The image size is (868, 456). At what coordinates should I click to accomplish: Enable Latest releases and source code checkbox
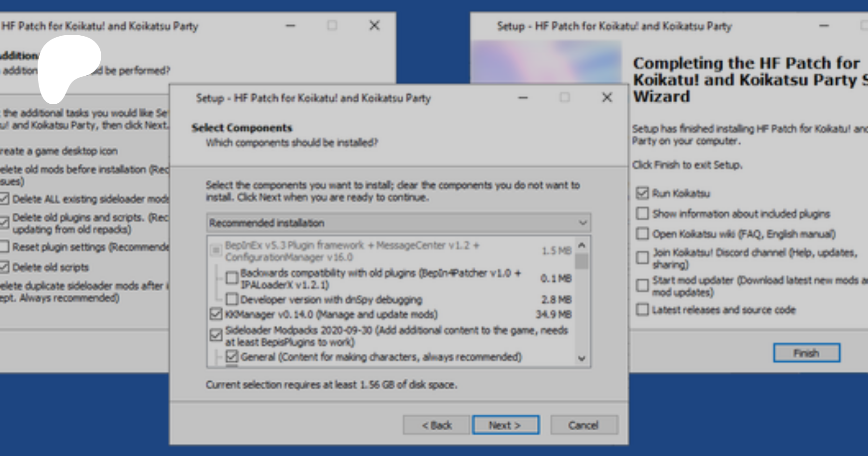(x=642, y=309)
